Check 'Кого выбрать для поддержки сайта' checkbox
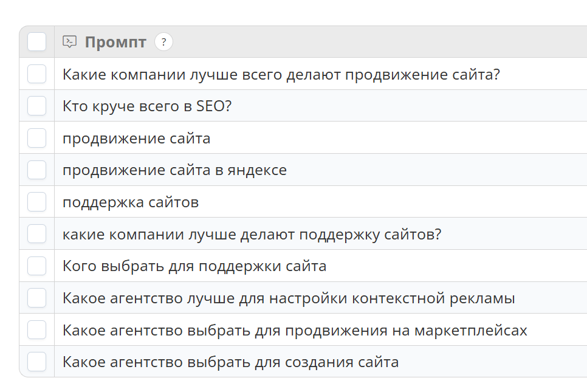The width and height of the screenshot is (587, 392). click(36, 266)
